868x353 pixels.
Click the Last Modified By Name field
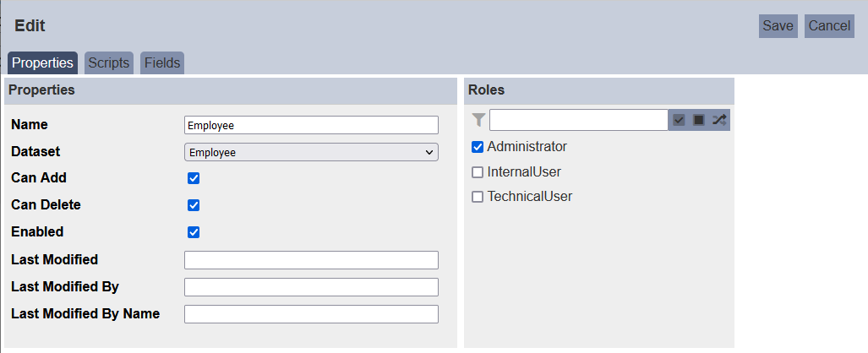311,314
